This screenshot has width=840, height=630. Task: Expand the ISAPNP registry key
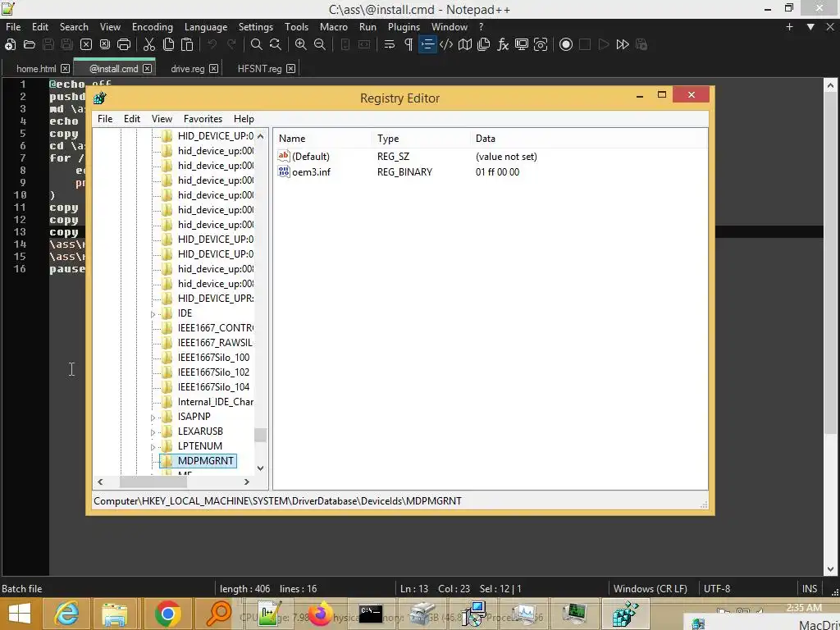153,418
